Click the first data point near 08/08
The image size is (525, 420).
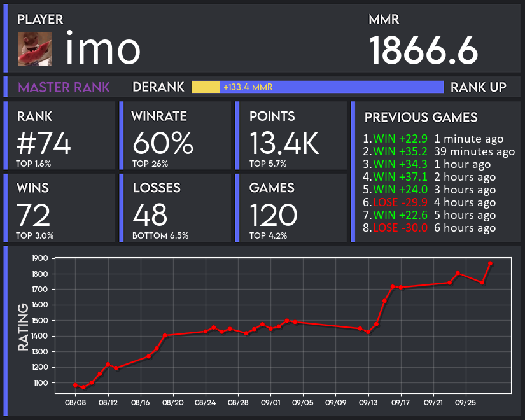[x=75, y=385]
